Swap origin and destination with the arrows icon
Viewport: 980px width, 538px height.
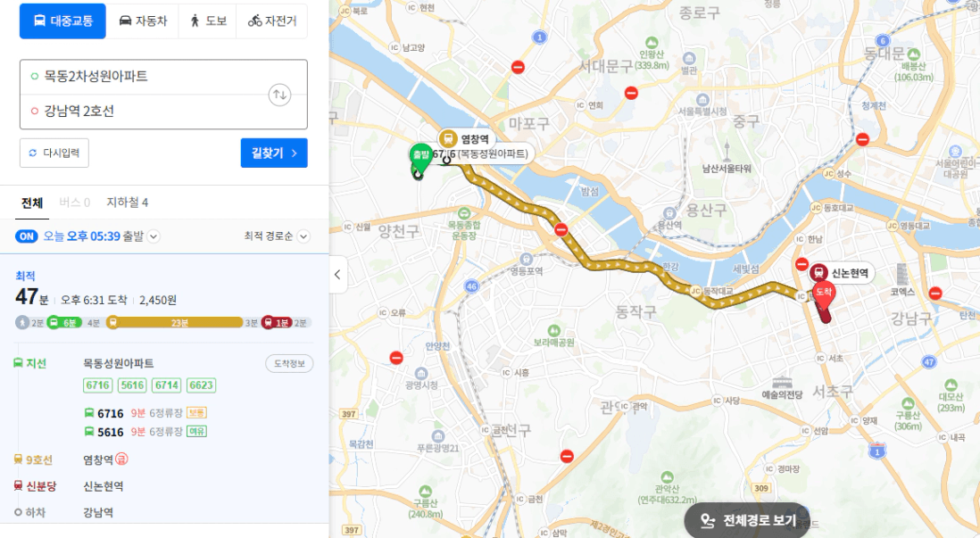click(279, 95)
